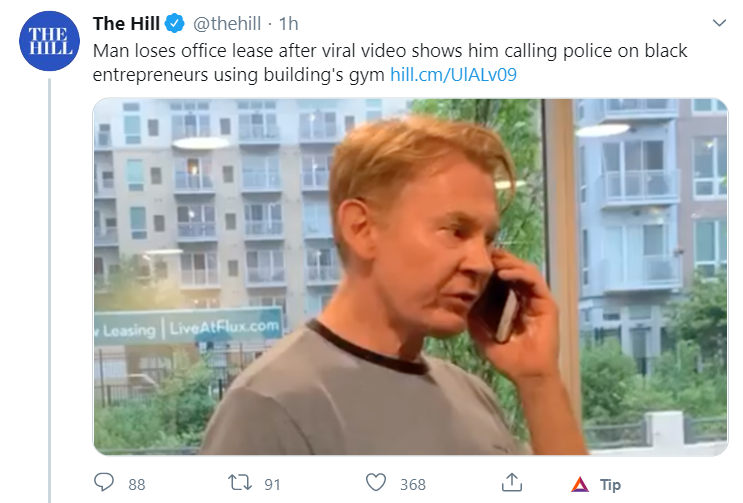Open the 1h tweet timestamp
Viewport: 743px width, 503px height.
[288, 24]
